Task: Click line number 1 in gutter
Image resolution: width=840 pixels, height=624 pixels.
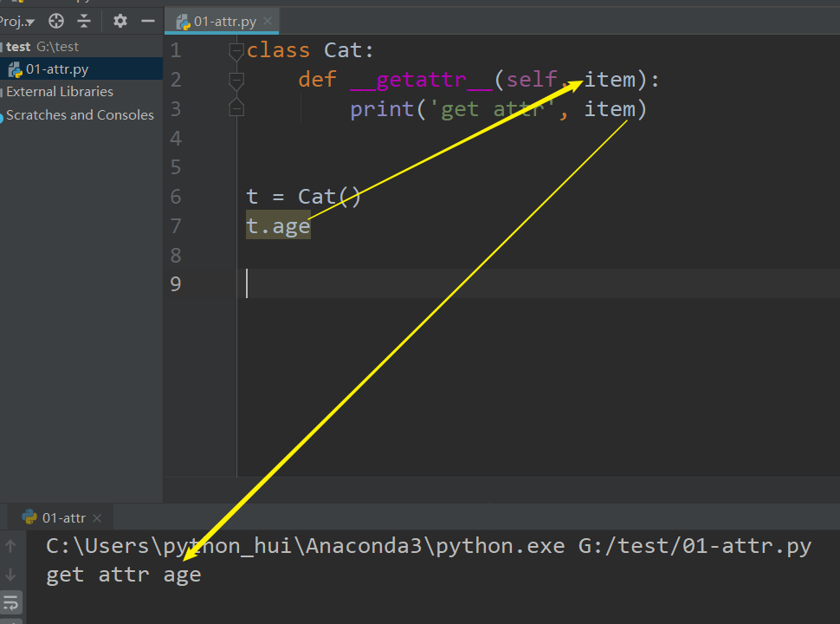Action: [176, 50]
